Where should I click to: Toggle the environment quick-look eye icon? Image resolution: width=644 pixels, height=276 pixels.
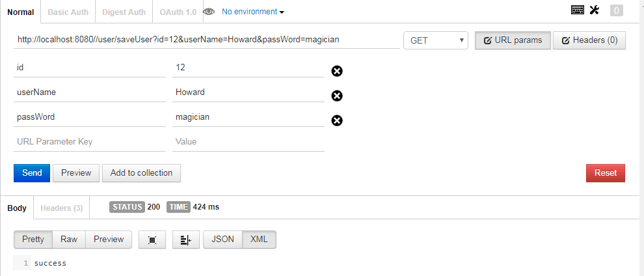pyautogui.click(x=209, y=12)
